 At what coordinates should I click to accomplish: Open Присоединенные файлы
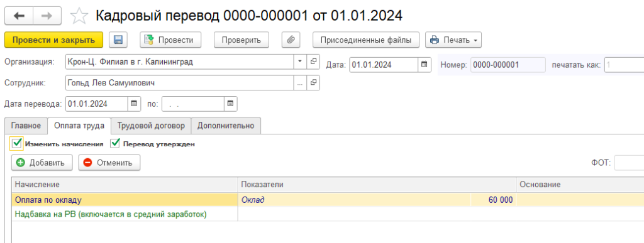(x=366, y=40)
